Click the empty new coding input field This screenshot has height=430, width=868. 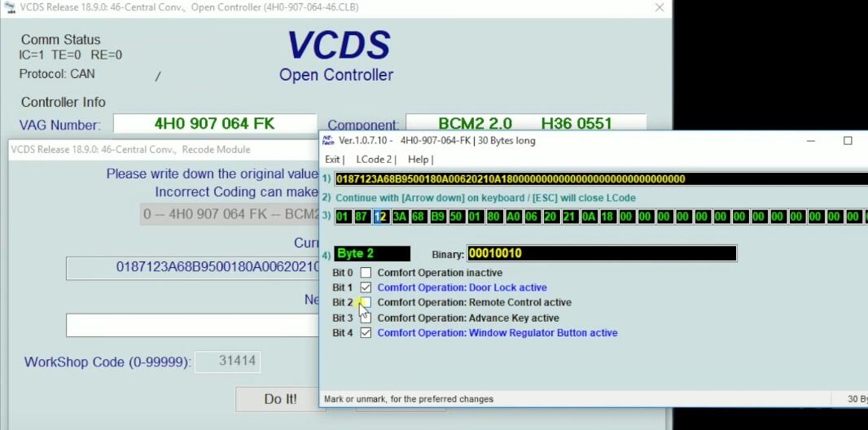tap(193, 326)
